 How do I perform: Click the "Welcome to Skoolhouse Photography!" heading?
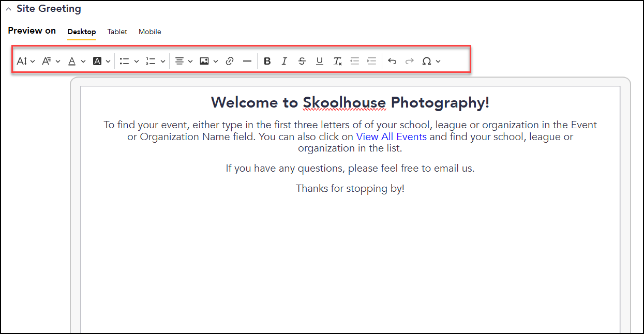(x=350, y=102)
